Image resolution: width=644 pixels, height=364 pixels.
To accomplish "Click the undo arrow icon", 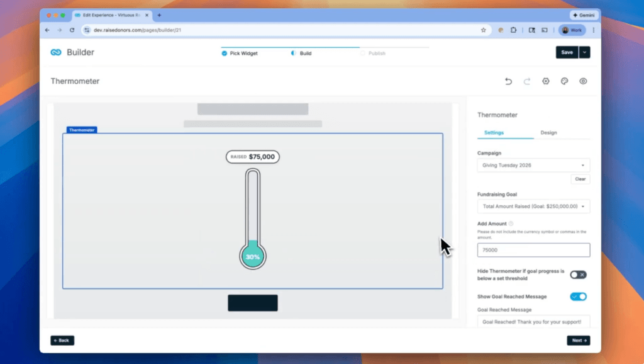I will (508, 81).
